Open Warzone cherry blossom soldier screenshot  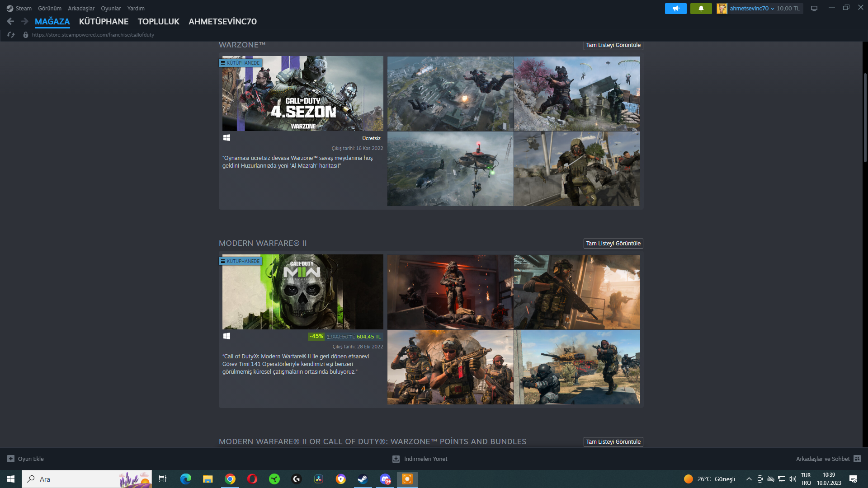(577, 94)
